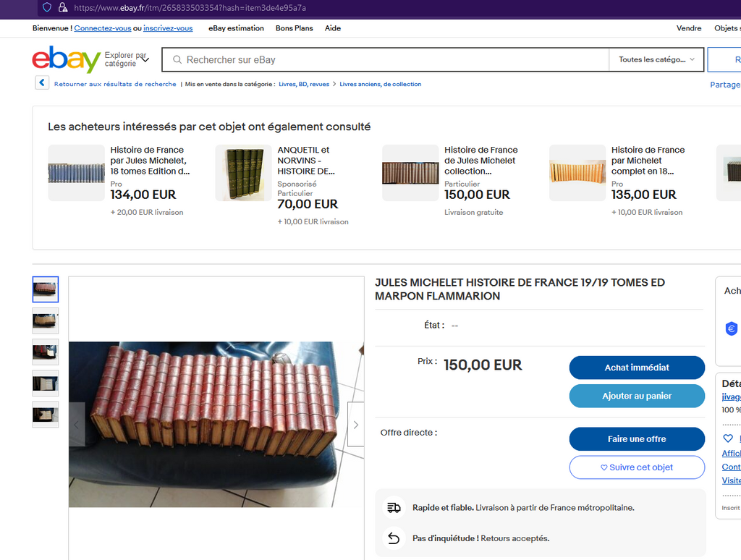
Task: Click the eBay logo
Action: tap(66, 59)
